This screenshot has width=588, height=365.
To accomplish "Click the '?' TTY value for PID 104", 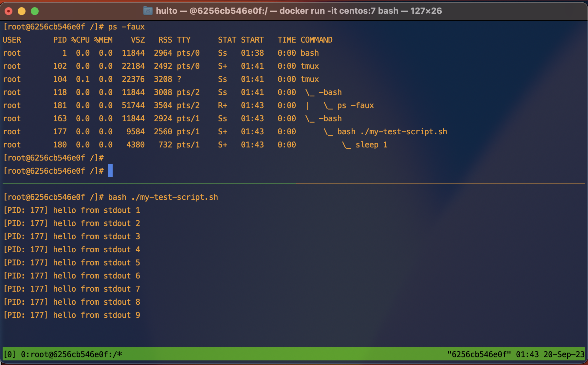I will click(179, 79).
